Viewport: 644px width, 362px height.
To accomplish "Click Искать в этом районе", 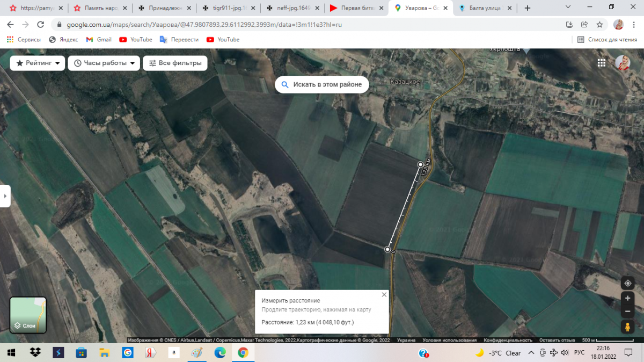I will [x=321, y=85].
